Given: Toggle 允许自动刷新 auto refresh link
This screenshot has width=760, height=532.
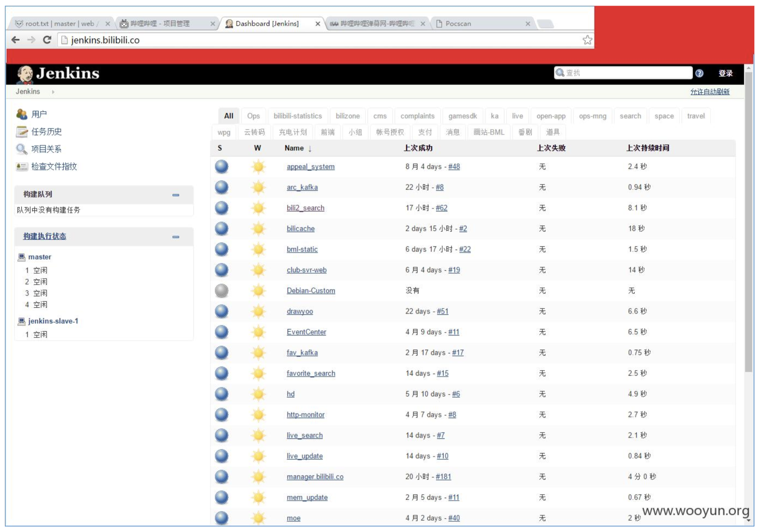Looking at the screenshot, I should 710,92.
